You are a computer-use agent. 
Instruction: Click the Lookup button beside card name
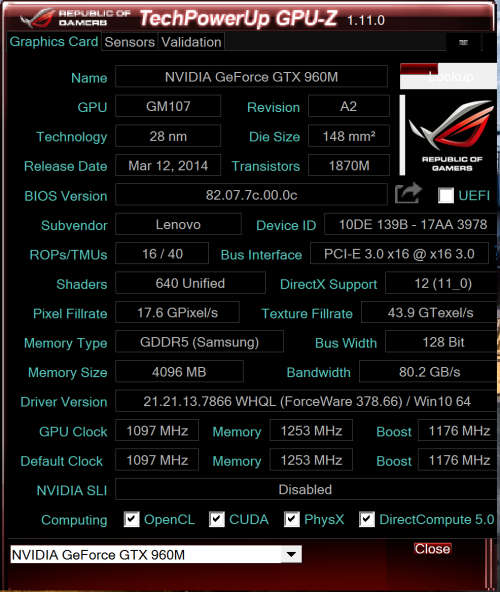[x=448, y=76]
